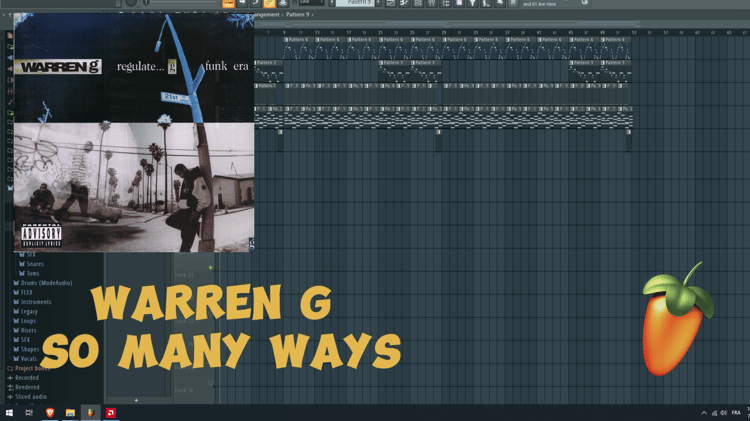The height and width of the screenshot is (421, 750).
Task: Toggle the first orange pattern-song mode button
Action: pos(228,3)
